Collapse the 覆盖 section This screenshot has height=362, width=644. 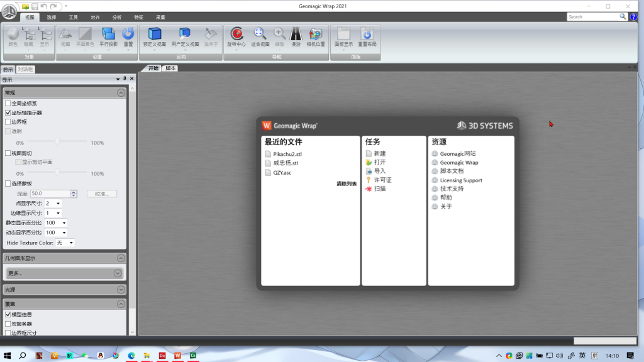[x=121, y=304]
